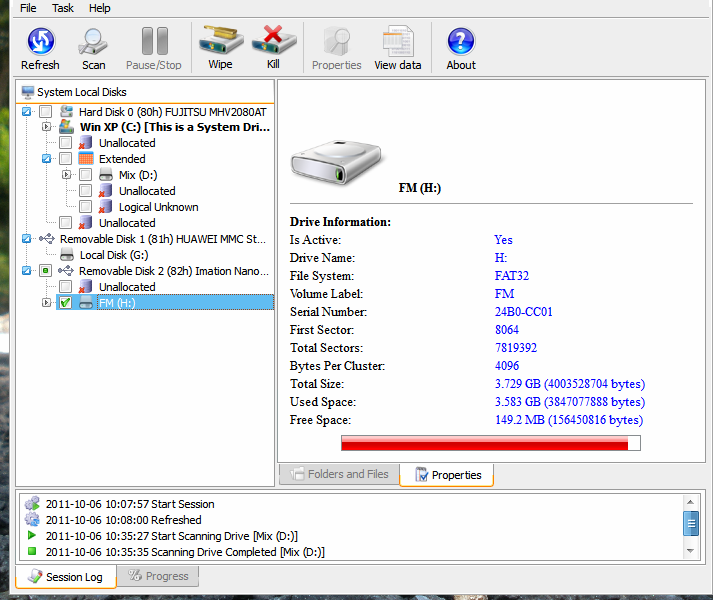Click the Removable Disk 2 USB icon
713x600 pixels.
pos(66,271)
